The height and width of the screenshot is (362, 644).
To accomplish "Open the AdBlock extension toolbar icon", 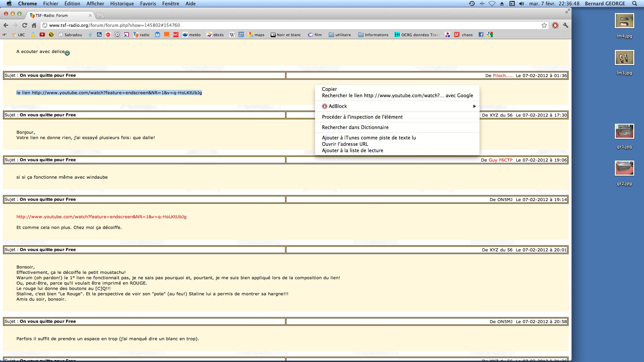I will click(x=555, y=25).
